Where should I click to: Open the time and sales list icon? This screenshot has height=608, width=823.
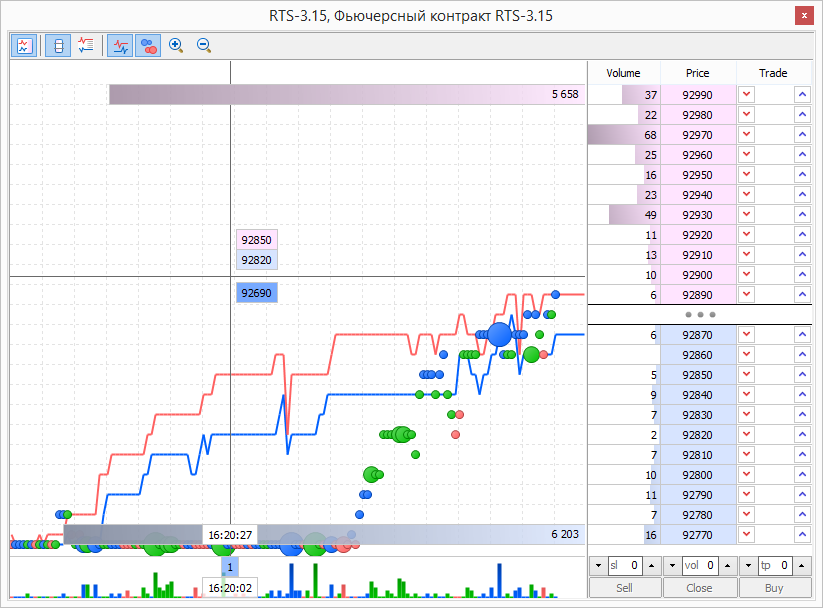click(x=86, y=46)
